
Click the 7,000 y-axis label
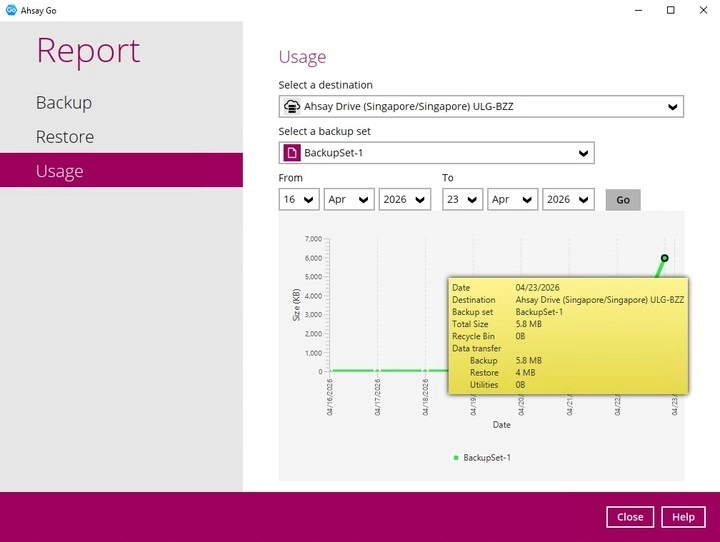313,239
